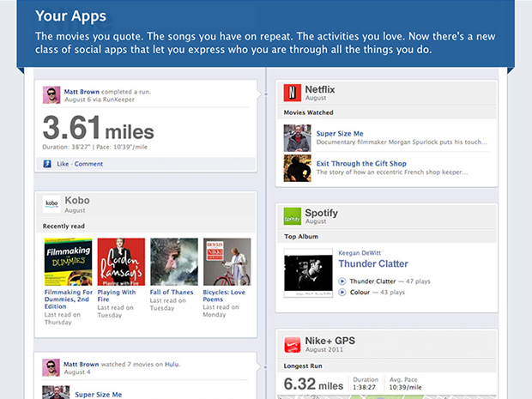Click the Nike+ GPS app icon

coord(292,345)
